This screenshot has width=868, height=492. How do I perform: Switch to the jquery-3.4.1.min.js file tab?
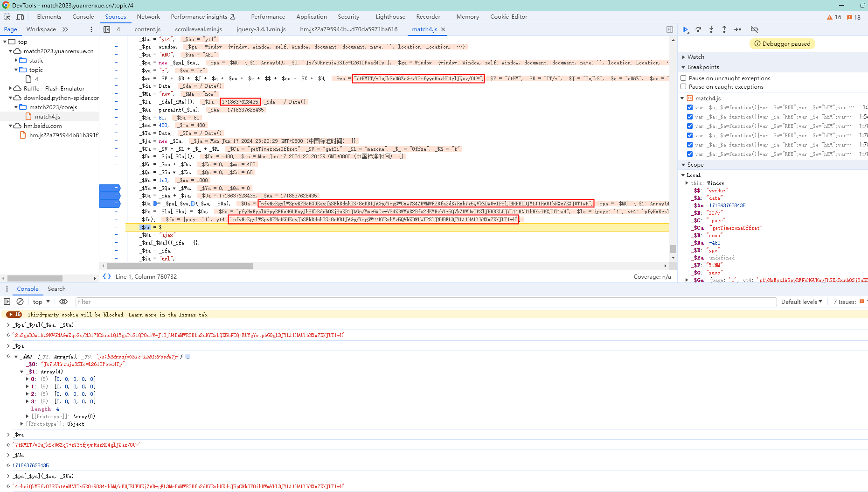click(x=261, y=29)
